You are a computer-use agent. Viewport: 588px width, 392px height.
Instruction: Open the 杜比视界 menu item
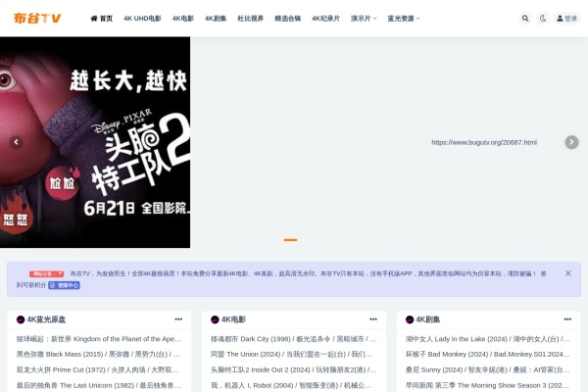pyautogui.click(x=251, y=18)
